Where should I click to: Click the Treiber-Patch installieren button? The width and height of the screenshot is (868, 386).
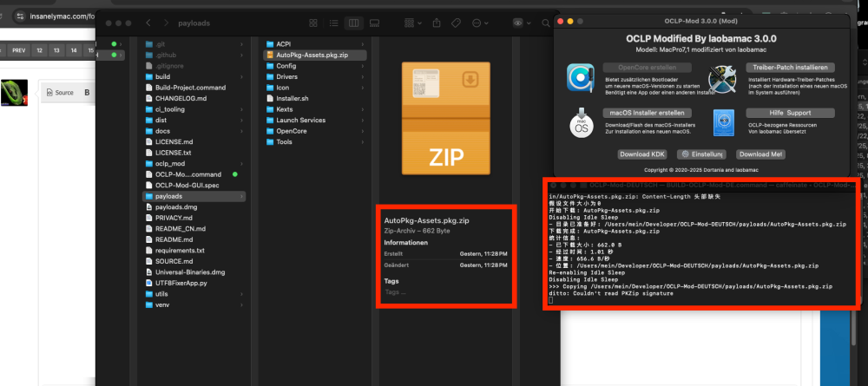[x=790, y=67]
